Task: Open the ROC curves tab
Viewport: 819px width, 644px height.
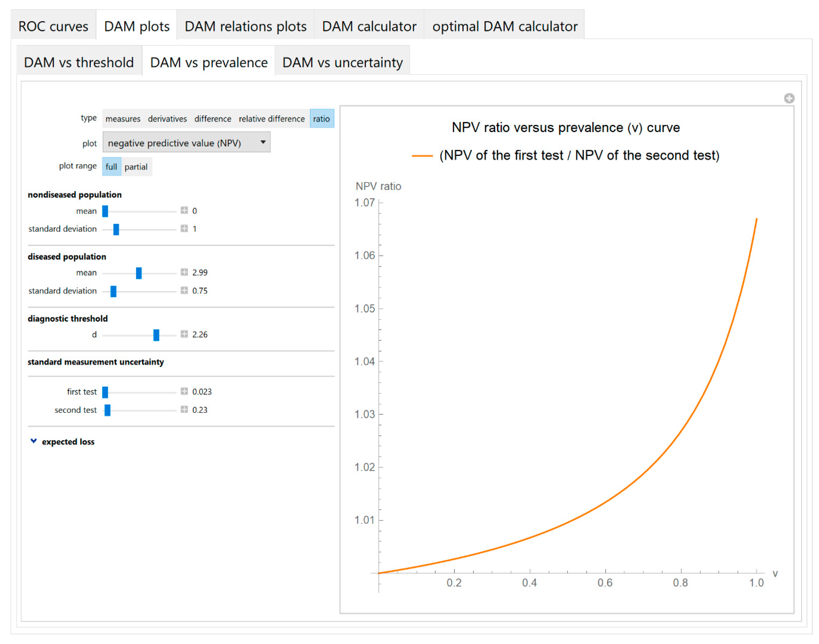Action: click(53, 26)
